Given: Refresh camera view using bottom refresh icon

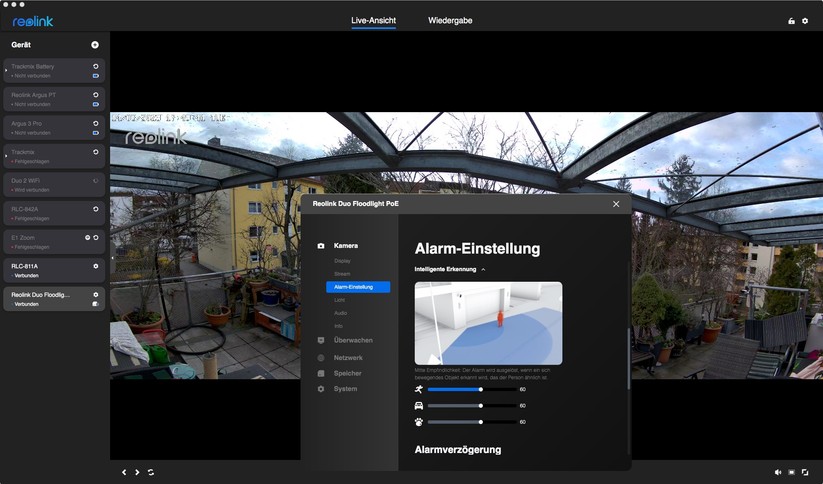Looking at the screenshot, I should pos(151,472).
